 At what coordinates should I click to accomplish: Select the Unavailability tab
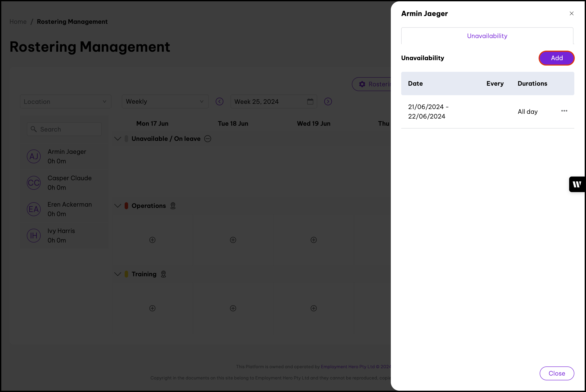coord(487,36)
